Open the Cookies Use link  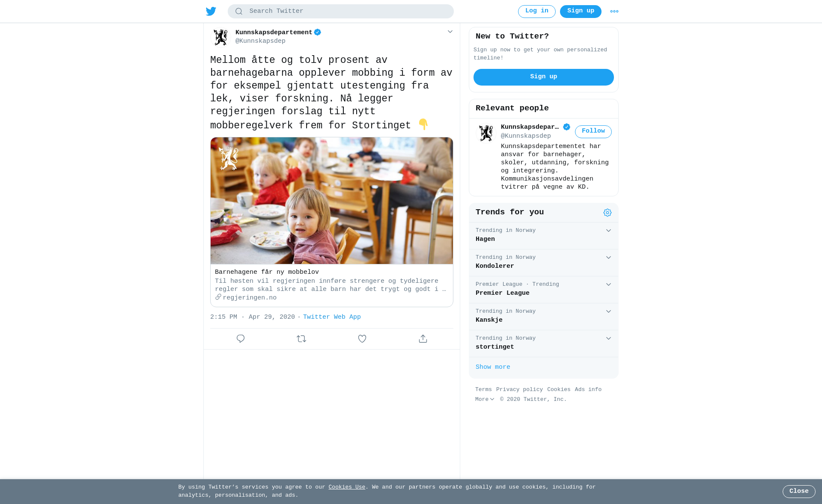pos(347,487)
